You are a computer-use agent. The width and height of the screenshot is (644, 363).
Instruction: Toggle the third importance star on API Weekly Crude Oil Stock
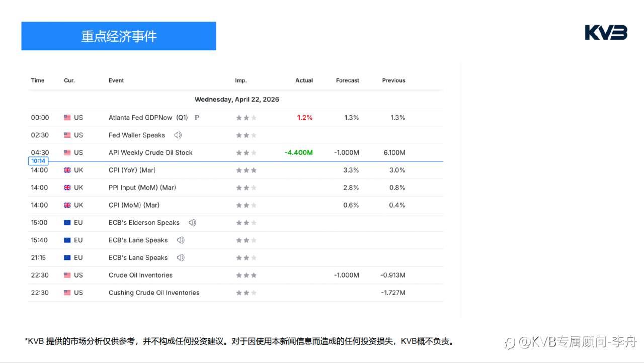tap(254, 152)
